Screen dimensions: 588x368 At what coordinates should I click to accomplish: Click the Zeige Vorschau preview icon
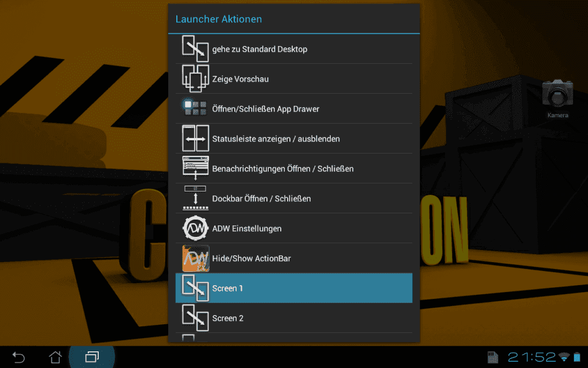195,78
